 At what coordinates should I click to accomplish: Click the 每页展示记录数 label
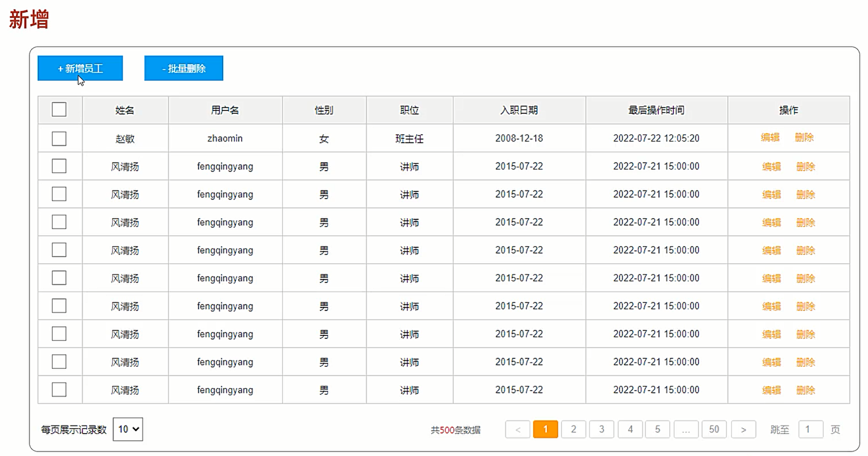click(74, 430)
